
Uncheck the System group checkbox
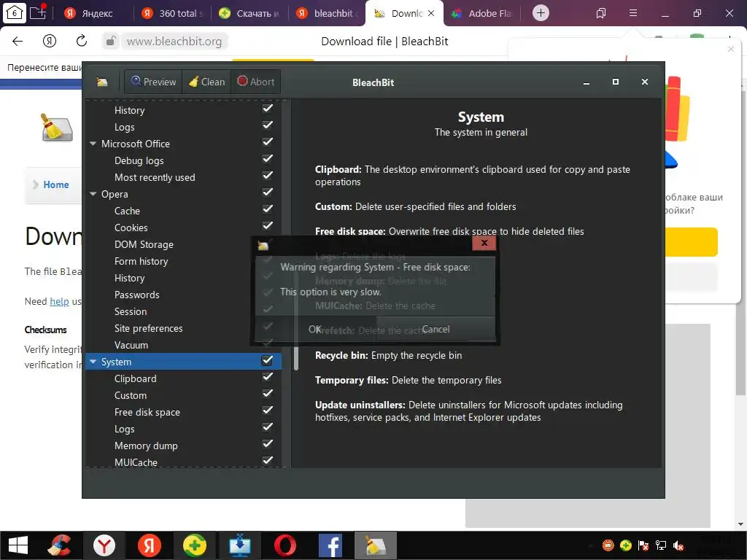coord(268,360)
